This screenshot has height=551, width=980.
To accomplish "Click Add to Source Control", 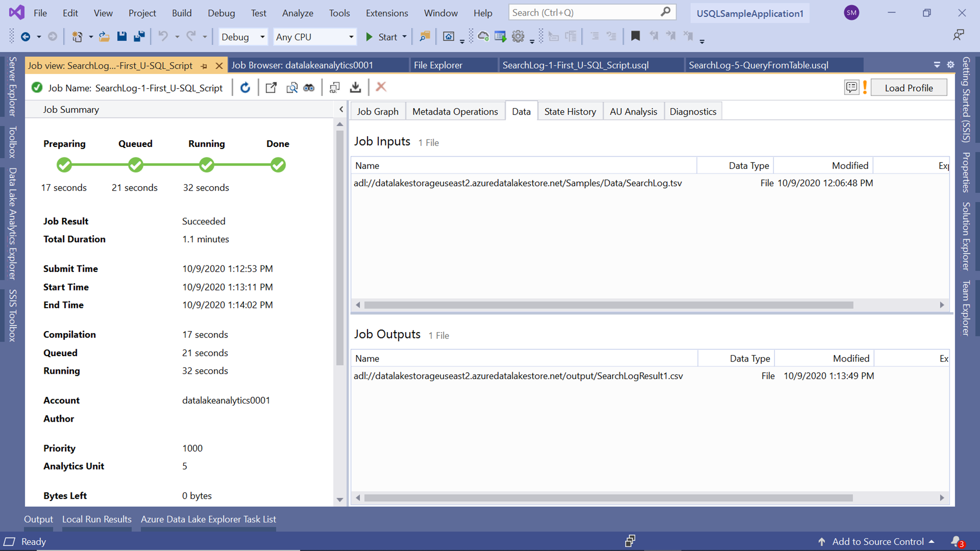I will click(x=878, y=541).
